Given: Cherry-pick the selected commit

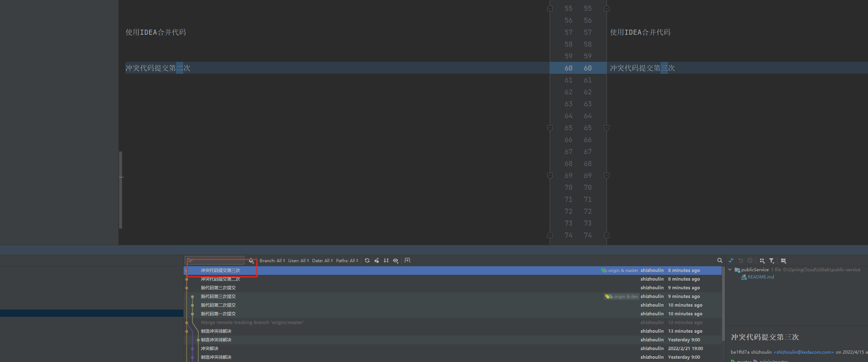Looking at the screenshot, I should [377, 260].
